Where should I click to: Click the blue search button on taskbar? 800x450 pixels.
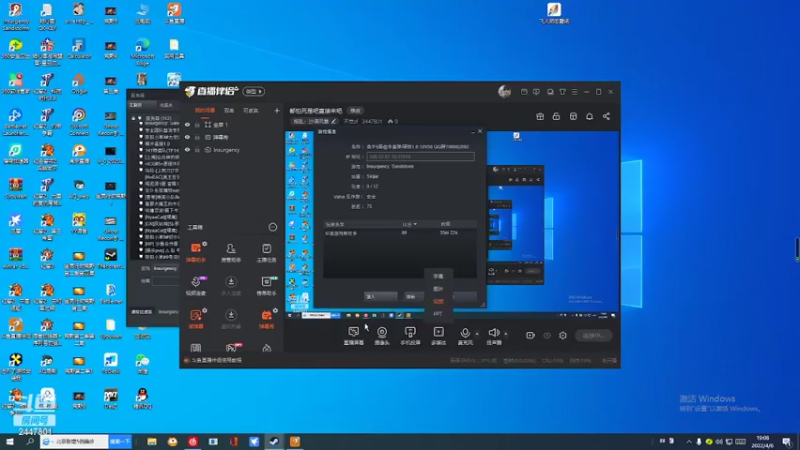tap(120, 441)
